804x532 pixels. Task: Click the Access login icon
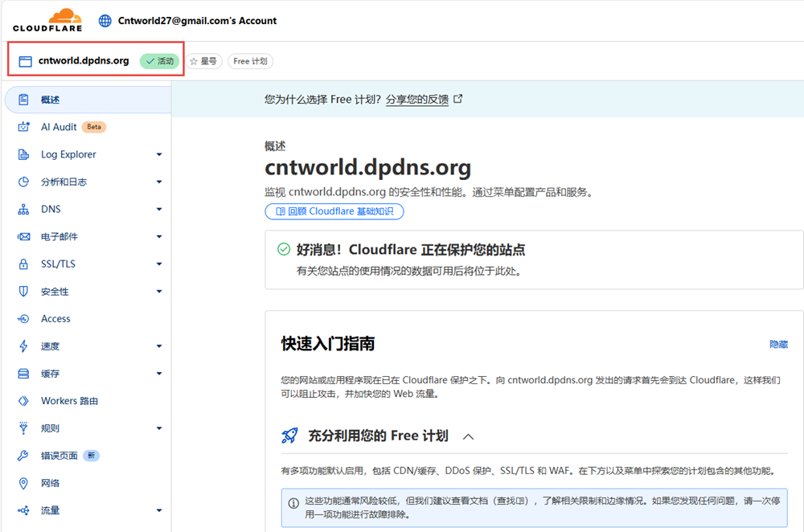tap(23, 319)
